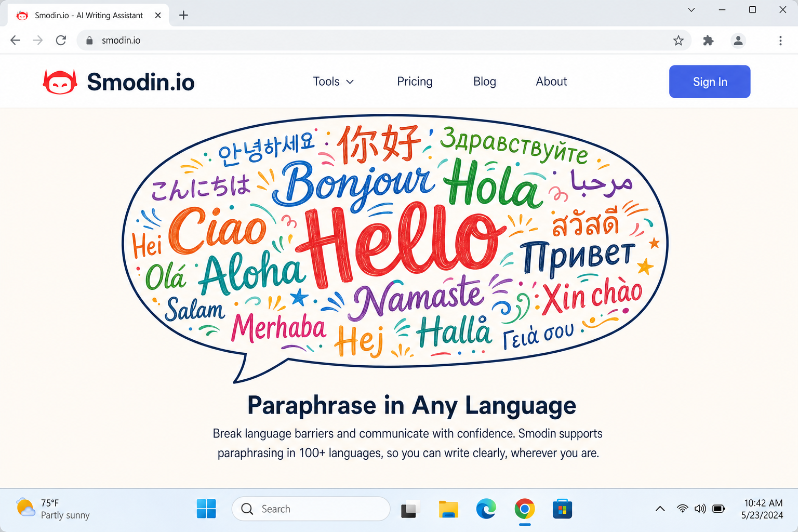Click the Sign In button
798x532 pixels.
coord(710,82)
